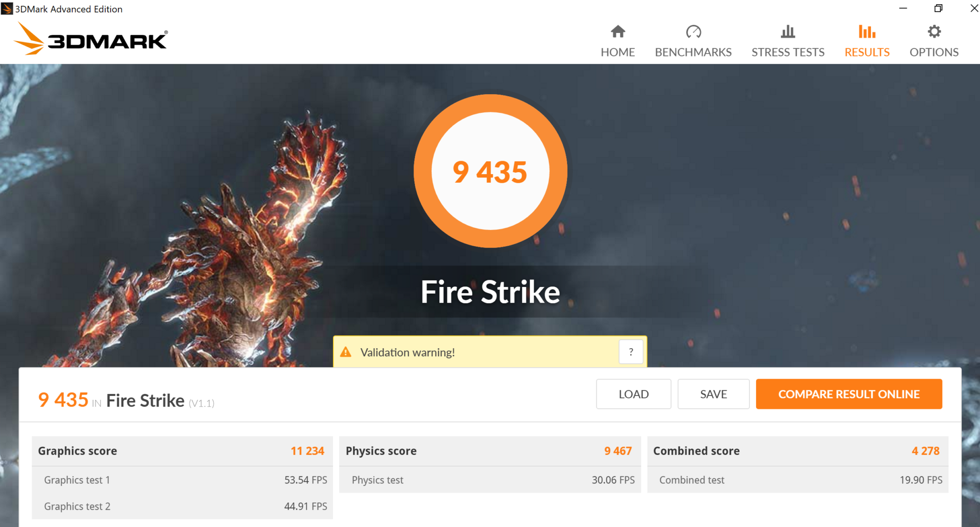980x527 pixels.
Task: Go to STRESS TESTS label
Action: click(x=788, y=52)
